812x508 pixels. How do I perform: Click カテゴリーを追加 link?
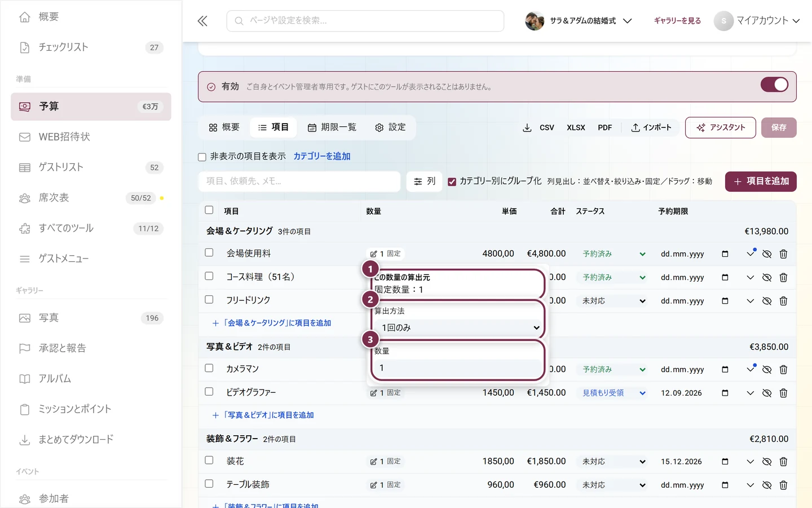[322, 156]
